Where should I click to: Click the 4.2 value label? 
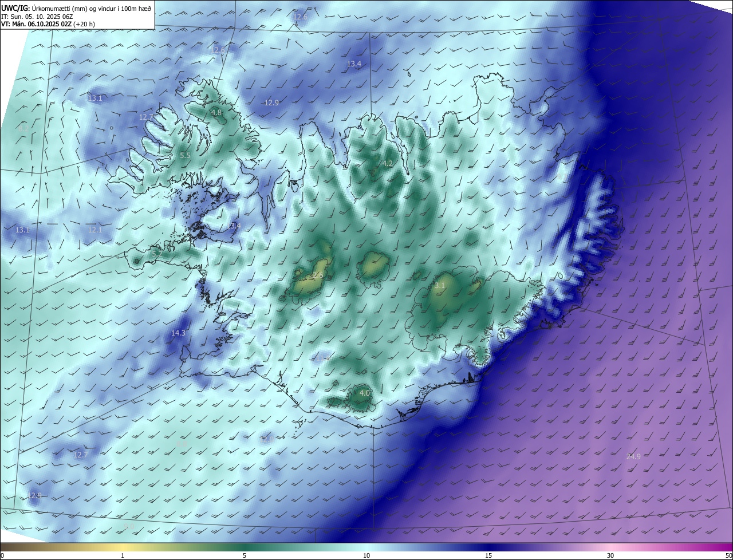click(388, 164)
